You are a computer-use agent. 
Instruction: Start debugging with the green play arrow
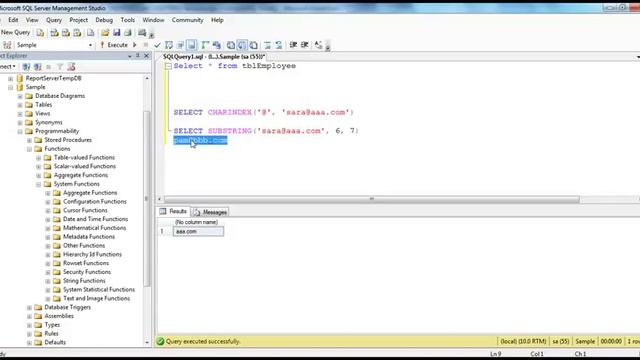(134, 45)
